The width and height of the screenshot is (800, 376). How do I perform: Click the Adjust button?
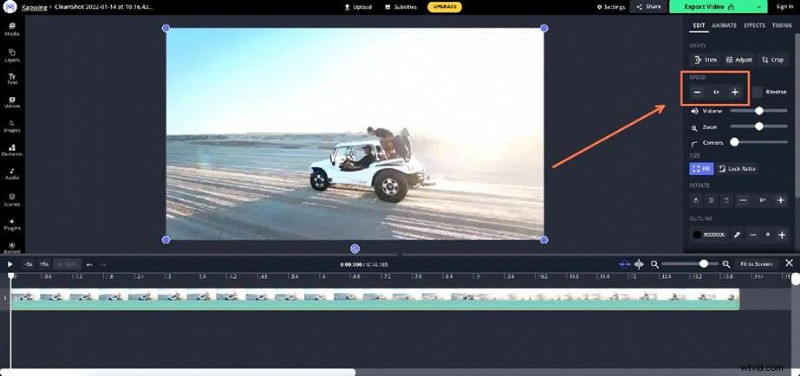click(738, 60)
